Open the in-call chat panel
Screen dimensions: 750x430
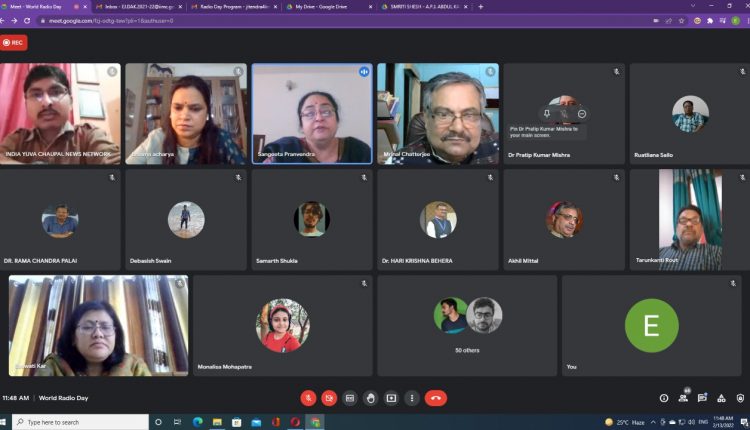point(702,398)
